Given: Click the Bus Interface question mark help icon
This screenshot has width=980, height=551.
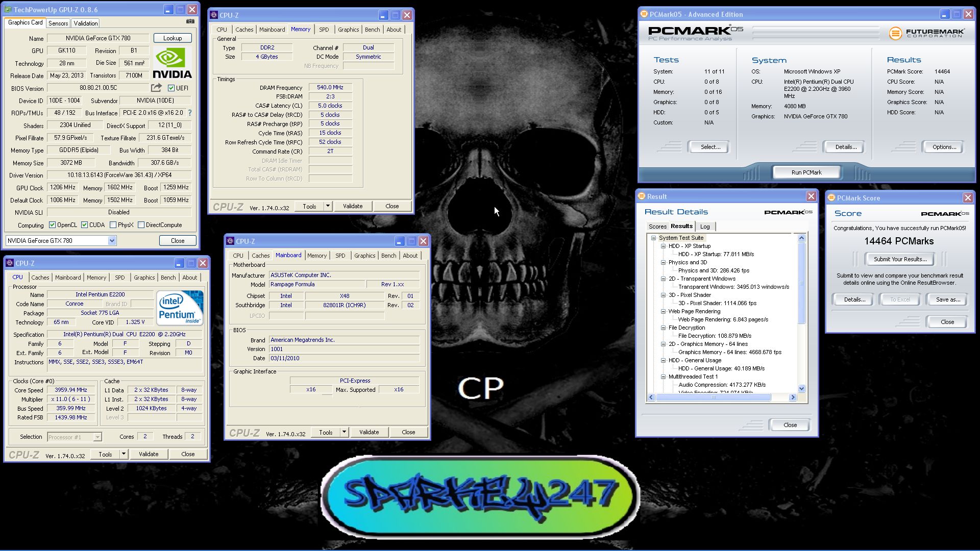Looking at the screenshot, I should [x=190, y=113].
